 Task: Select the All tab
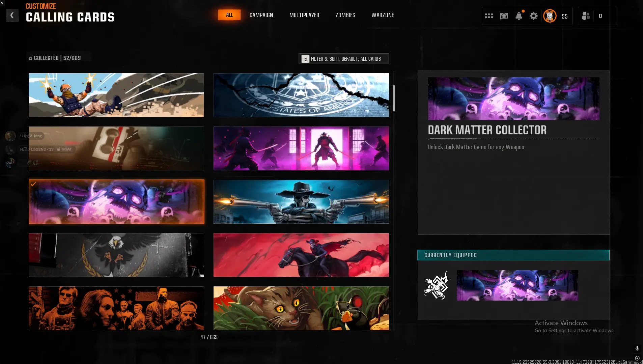229,15
